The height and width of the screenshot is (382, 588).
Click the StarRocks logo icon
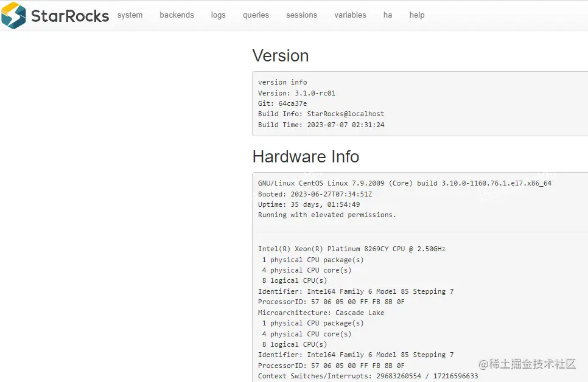click(13, 15)
